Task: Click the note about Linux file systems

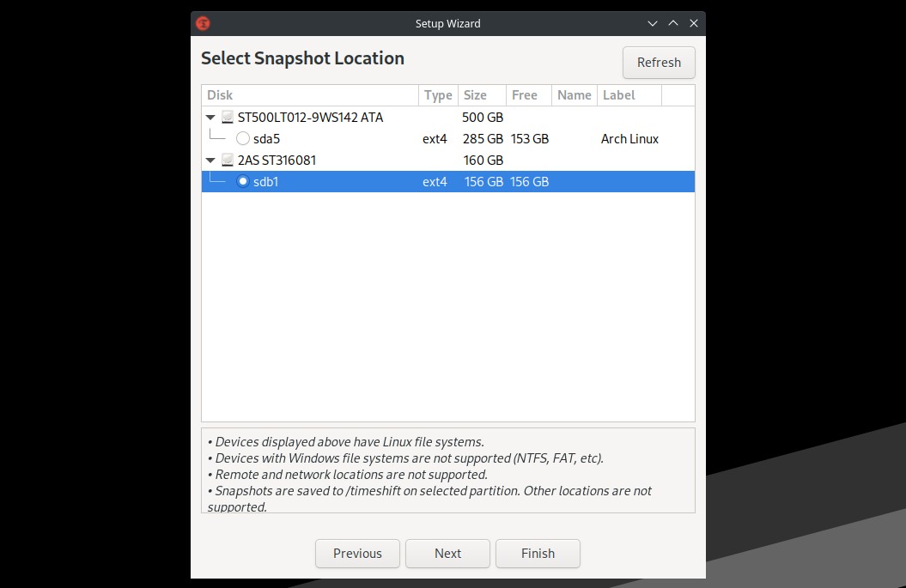Action: coord(346,442)
